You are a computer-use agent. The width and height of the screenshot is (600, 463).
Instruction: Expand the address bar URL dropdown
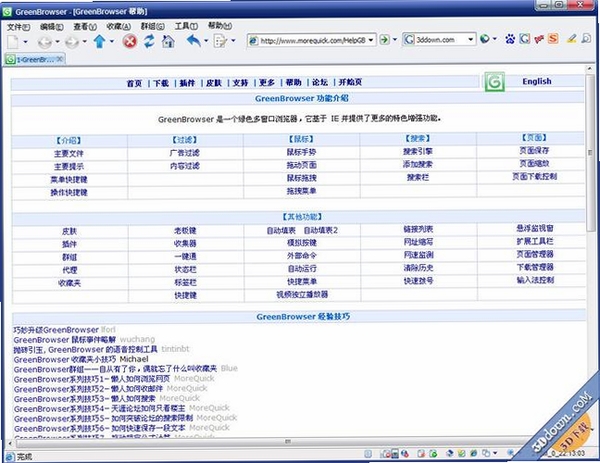coord(371,40)
